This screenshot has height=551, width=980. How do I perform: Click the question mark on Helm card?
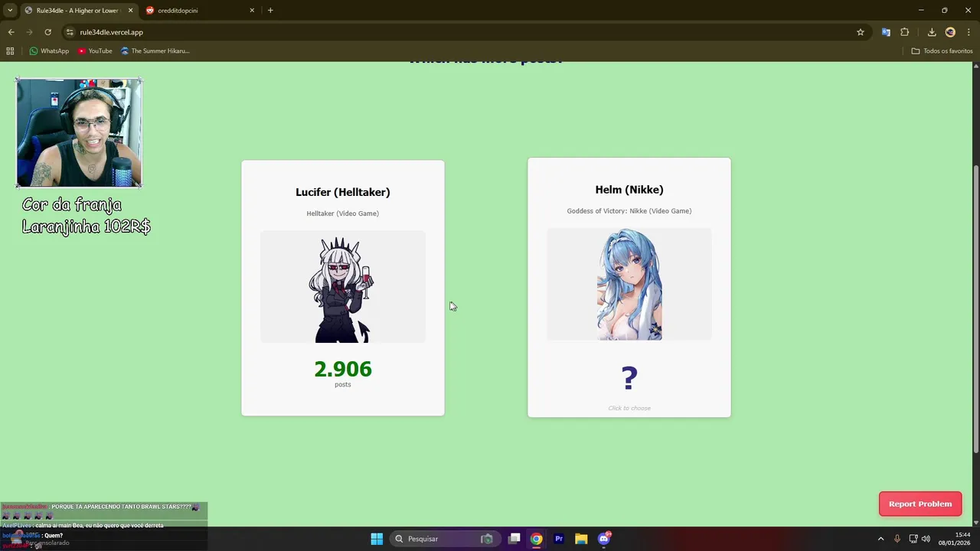tap(629, 377)
